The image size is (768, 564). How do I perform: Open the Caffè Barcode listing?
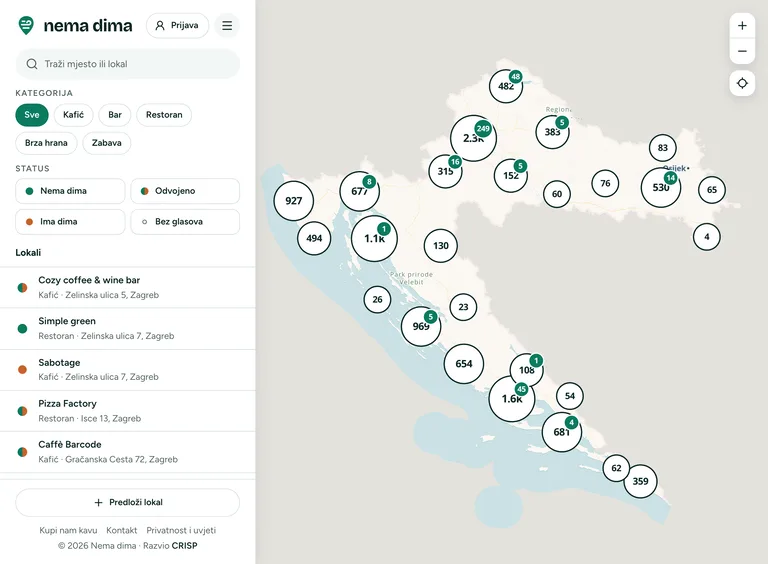point(127,452)
